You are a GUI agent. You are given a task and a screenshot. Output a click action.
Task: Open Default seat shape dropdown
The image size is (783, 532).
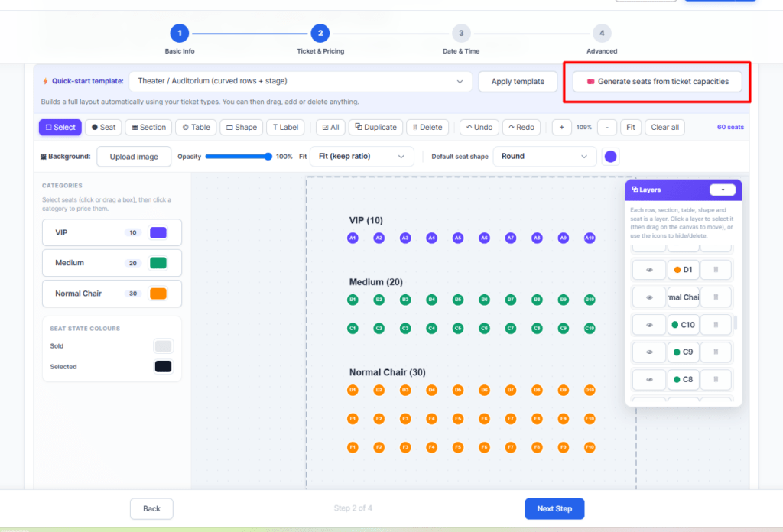click(544, 156)
